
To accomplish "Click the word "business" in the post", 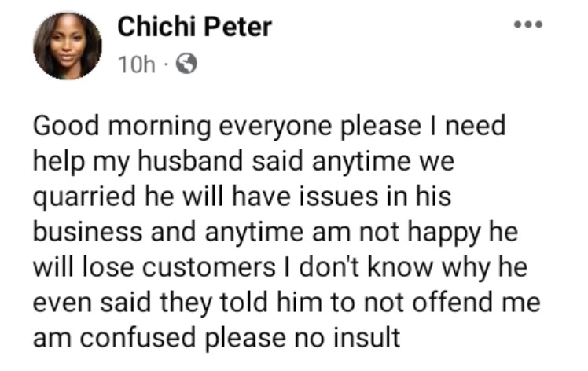I will pyautogui.click(x=88, y=231).
